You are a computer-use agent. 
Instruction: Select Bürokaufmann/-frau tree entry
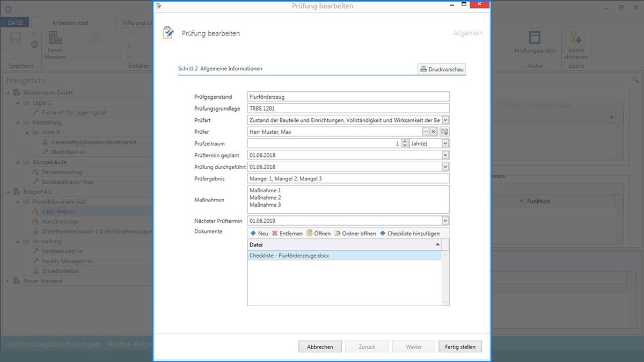pyautogui.click(x=67, y=182)
